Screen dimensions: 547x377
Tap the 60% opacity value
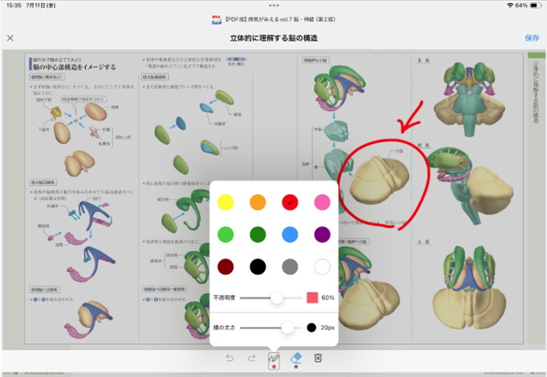[328, 298]
